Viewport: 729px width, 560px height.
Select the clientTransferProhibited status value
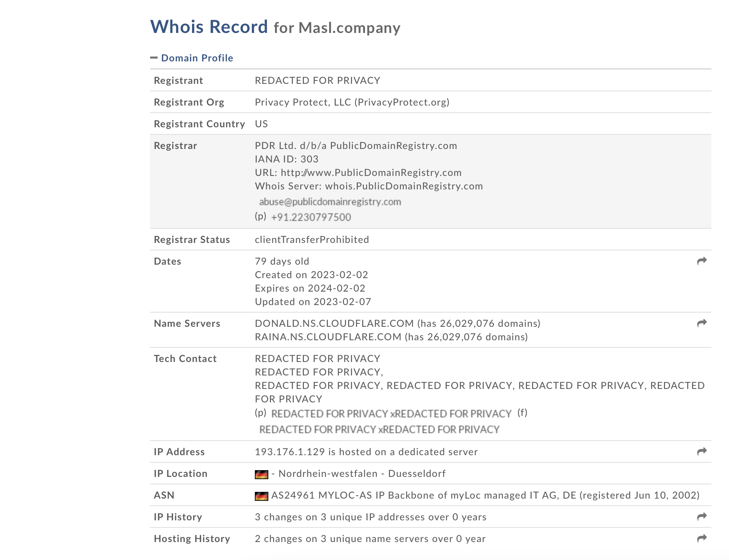tap(312, 240)
